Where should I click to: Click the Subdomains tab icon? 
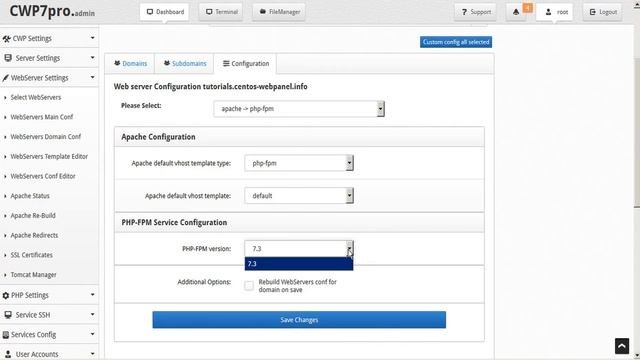[167, 63]
